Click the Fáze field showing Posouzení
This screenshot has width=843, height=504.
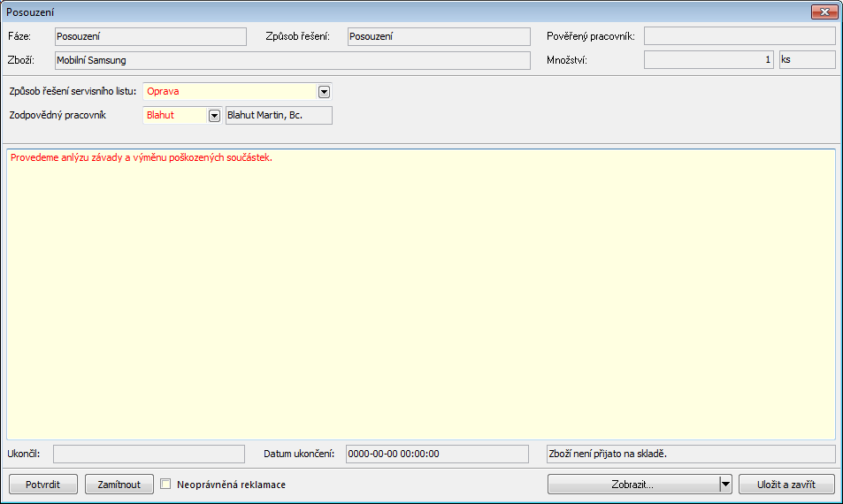pyautogui.click(x=150, y=36)
